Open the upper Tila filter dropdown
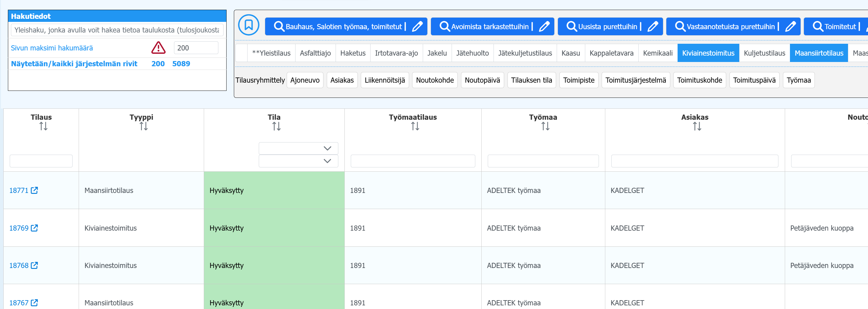This screenshot has width=868, height=309. click(298, 148)
